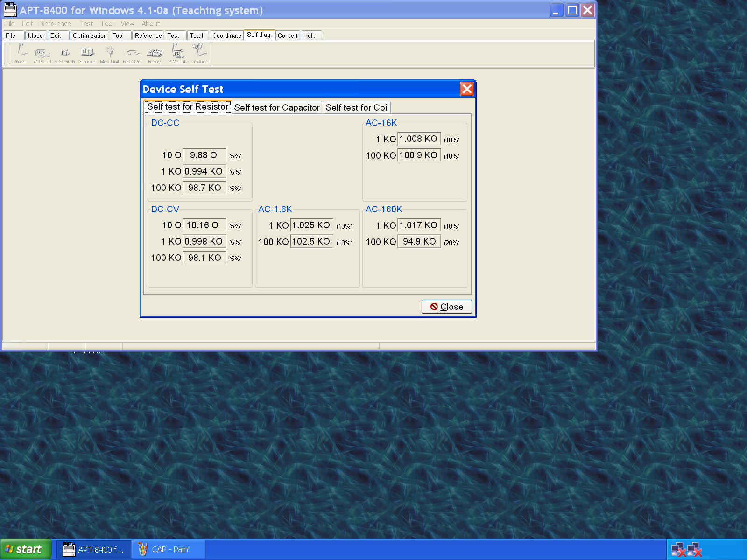Select the Self test for Resistor tab
747x560 pixels.
(188, 107)
